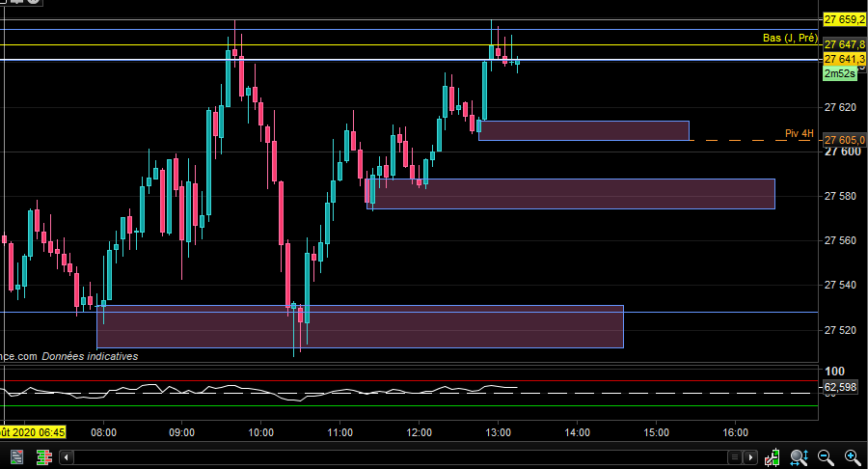This screenshot has width=868, height=469.
Task: Click the Données indicatives notice text
Action: [90, 356]
